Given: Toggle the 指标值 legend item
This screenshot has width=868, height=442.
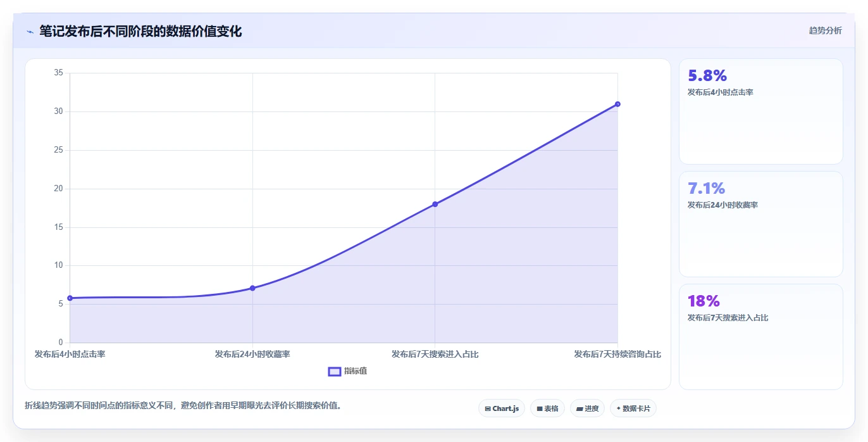Looking at the screenshot, I should (x=347, y=371).
